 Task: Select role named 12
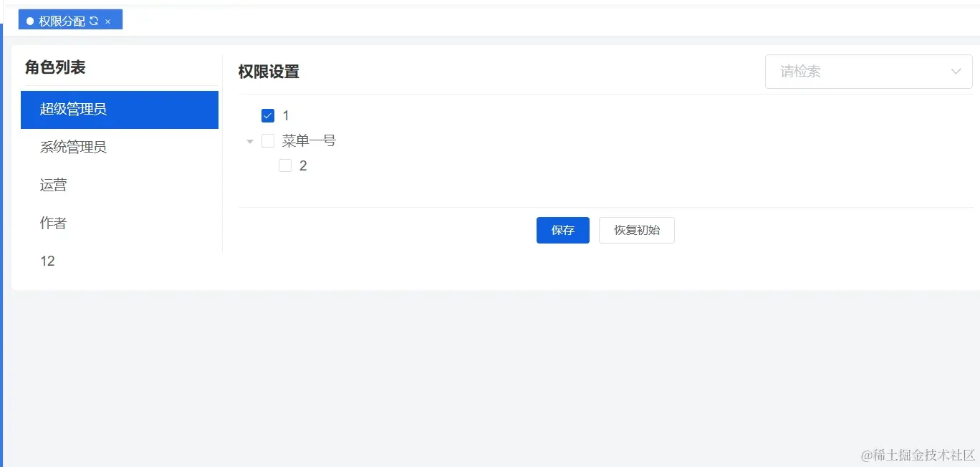(120, 261)
